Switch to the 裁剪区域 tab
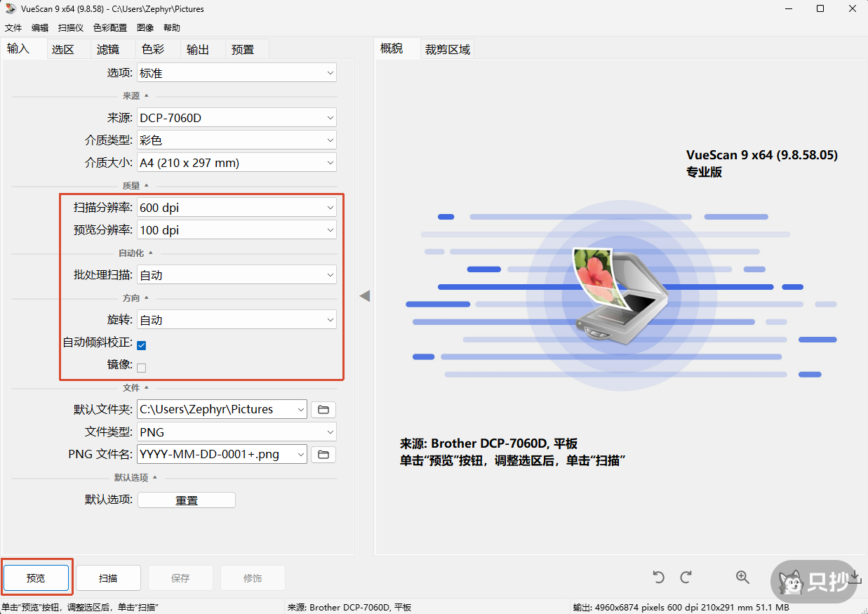The width and height of the screenshot is (868, 614). pos(448,49)
